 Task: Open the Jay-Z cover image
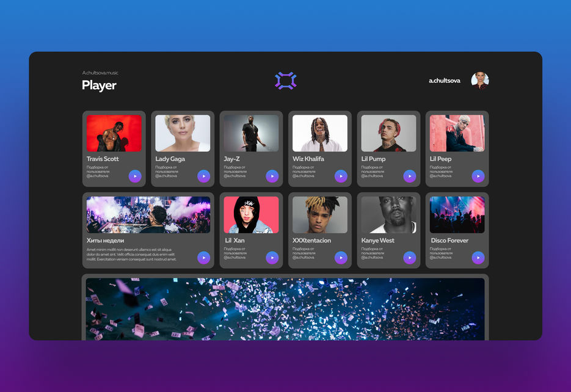(251, 133)
